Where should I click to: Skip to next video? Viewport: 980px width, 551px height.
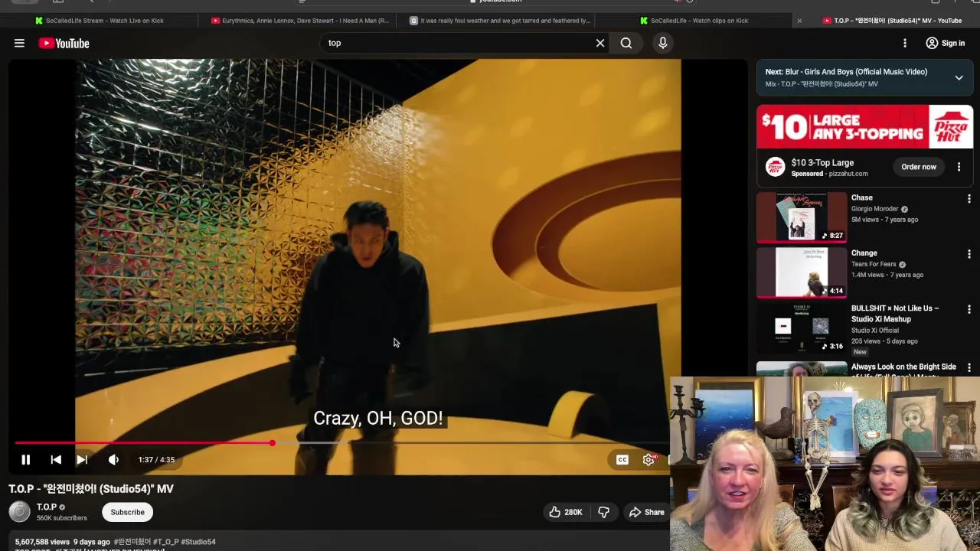point(82,459)
